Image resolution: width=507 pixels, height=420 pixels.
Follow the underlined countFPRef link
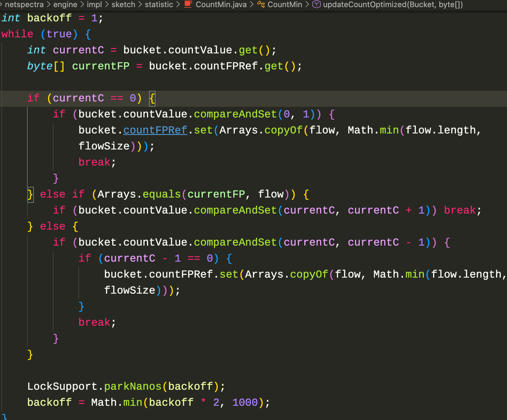155,130
